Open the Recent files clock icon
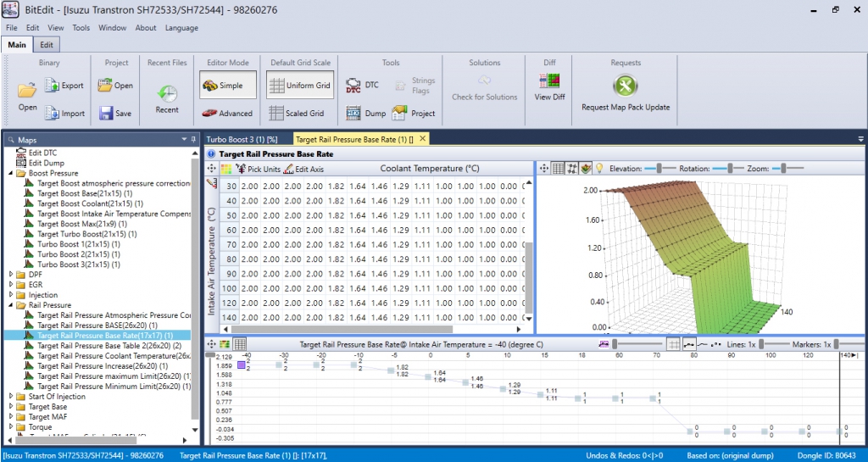This screenshot has height=462, width=868. [167, 94]
